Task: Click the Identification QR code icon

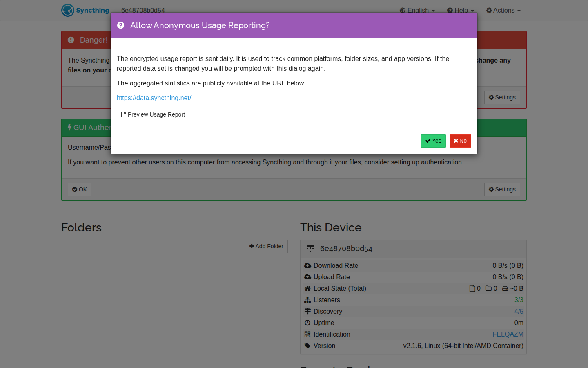Action: tap(307, 334)
